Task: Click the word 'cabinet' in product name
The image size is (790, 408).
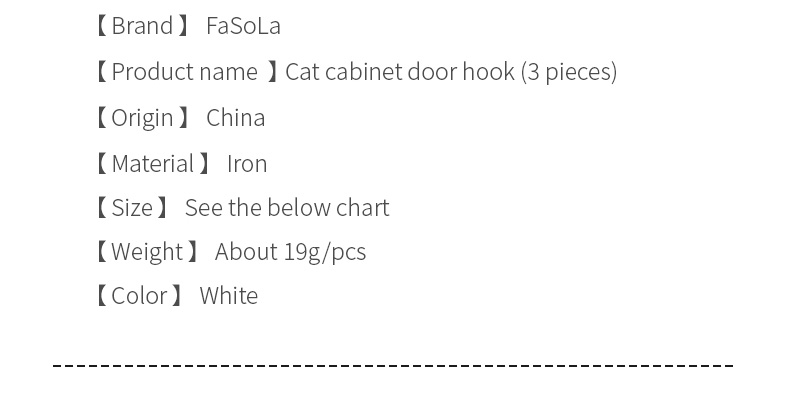Action: coord(363,72)
